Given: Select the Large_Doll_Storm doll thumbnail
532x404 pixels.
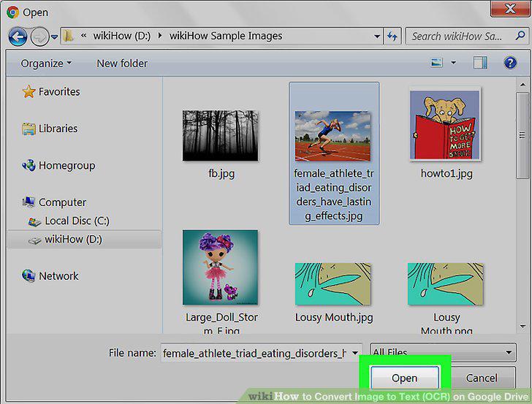Looking at the screenshot, I should 220,267.
